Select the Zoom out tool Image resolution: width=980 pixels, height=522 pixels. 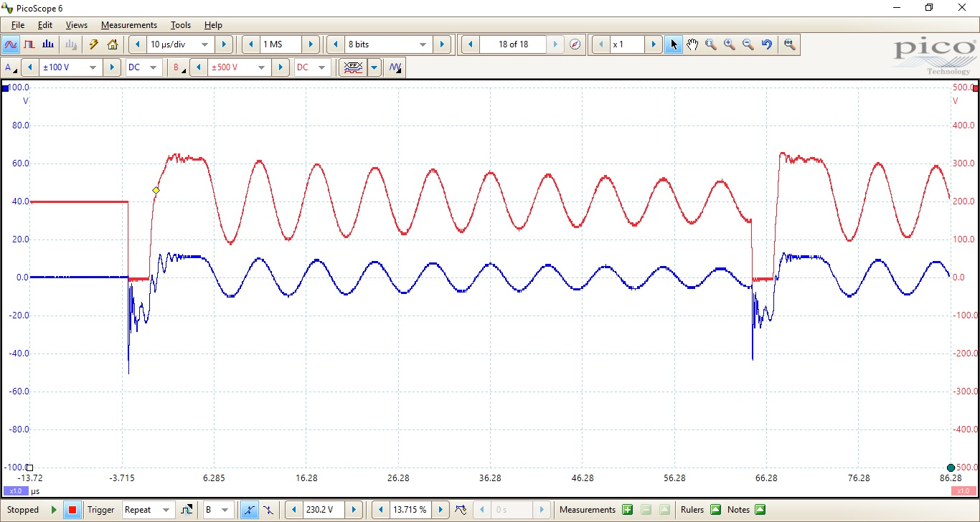click(748, 44)
